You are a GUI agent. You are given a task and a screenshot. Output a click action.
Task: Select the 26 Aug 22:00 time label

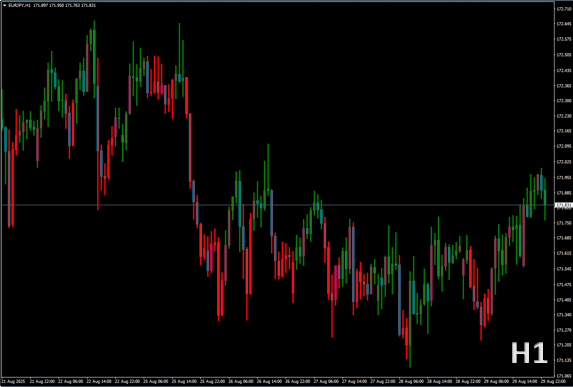point(299,382)
